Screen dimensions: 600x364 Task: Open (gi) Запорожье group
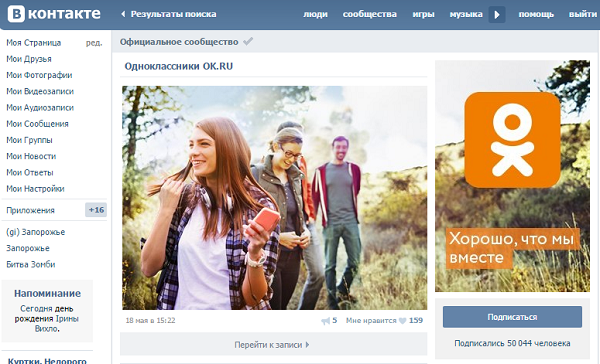[x=36, y=232]
